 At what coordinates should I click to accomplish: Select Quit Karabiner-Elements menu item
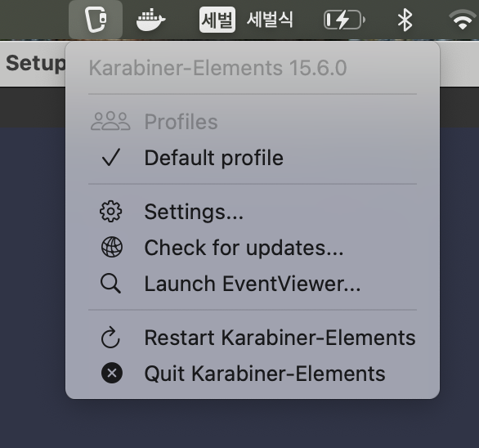(253, 373)
